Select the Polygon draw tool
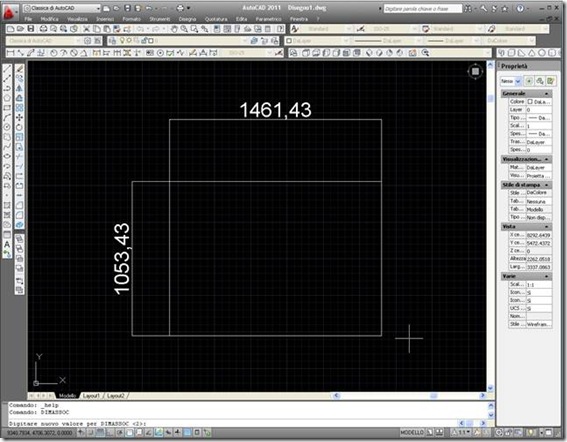This screenshot has height=442, width=567. click(x=7, y=98)
